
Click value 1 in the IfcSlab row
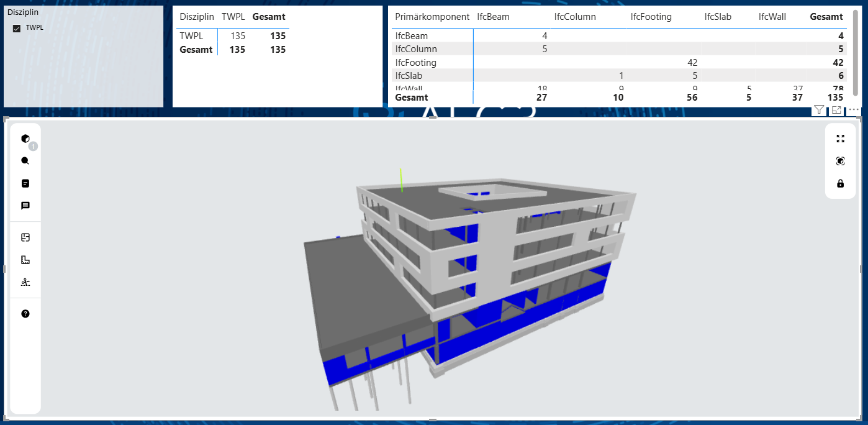[621, 76]
